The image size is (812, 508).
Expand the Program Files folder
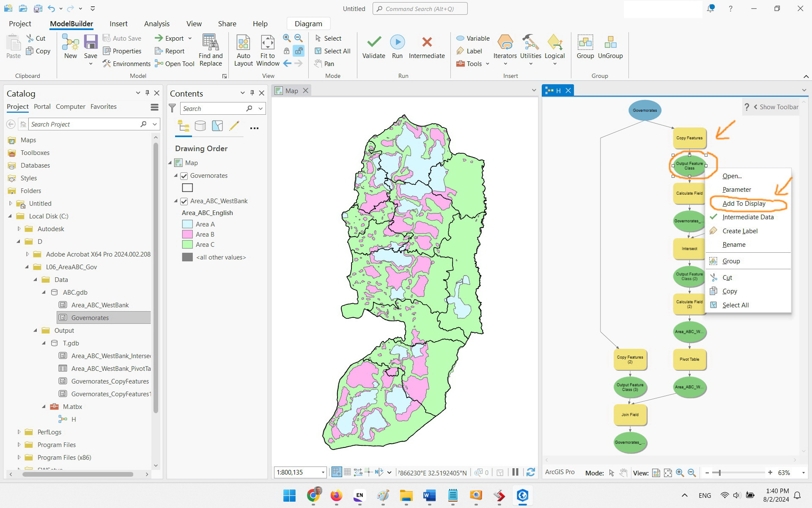19,444
